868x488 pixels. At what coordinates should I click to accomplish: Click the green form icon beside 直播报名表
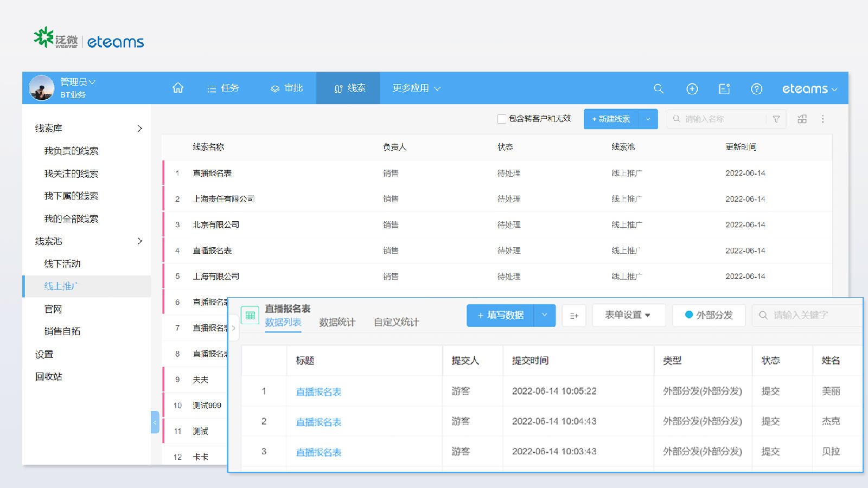pos(250,315)
